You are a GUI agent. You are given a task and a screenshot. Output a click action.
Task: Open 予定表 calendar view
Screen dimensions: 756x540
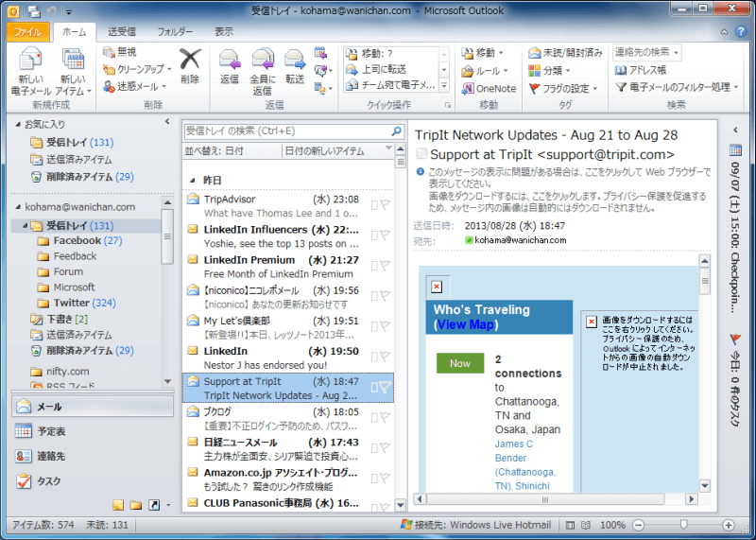click(x=92, y=431)
